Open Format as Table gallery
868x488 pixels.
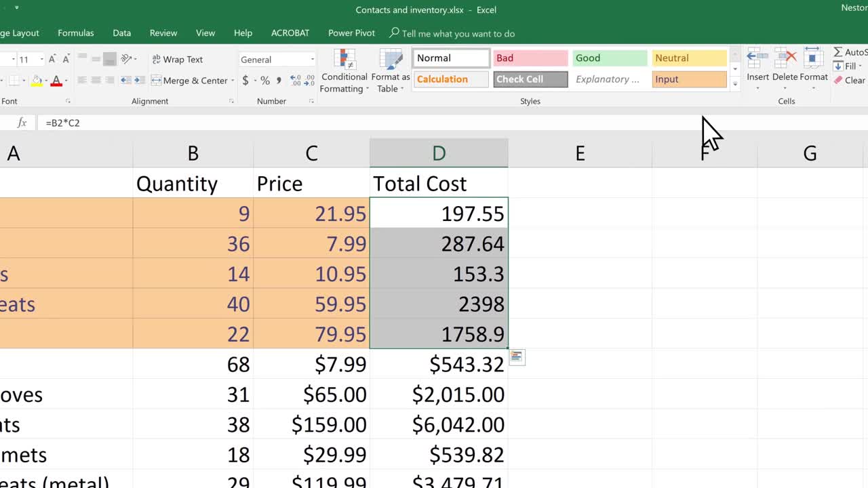pos(391,71)
